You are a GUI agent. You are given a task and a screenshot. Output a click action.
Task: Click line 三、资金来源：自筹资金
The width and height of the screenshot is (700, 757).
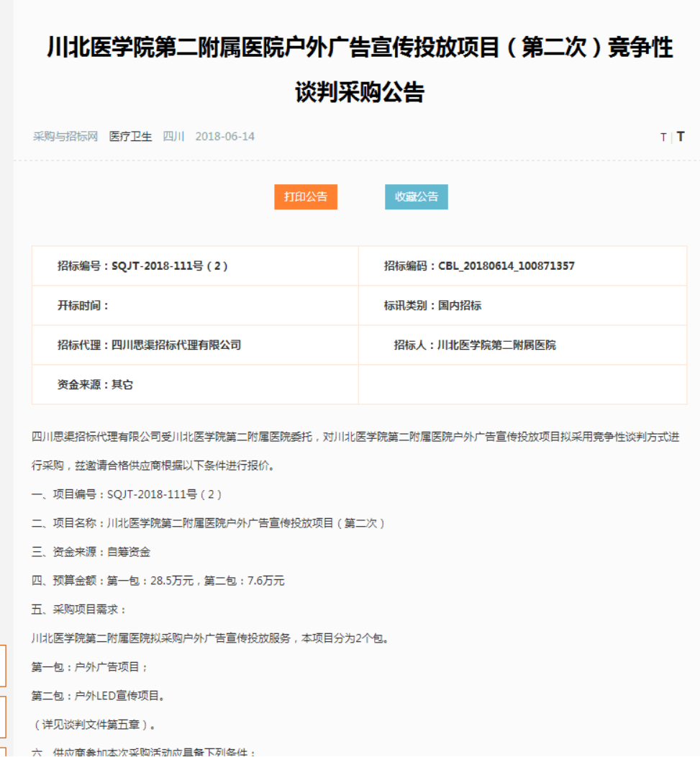91,552
